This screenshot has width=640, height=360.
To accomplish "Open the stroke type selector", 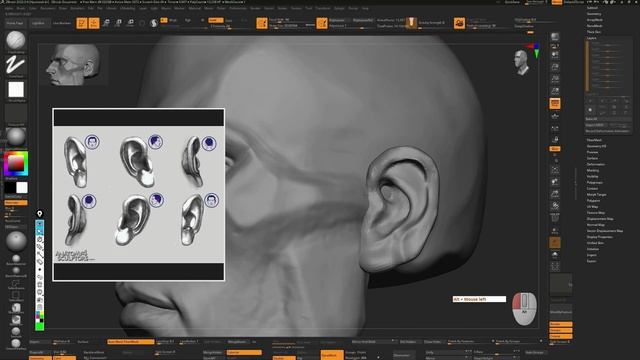I will click(x=16, y=65).
